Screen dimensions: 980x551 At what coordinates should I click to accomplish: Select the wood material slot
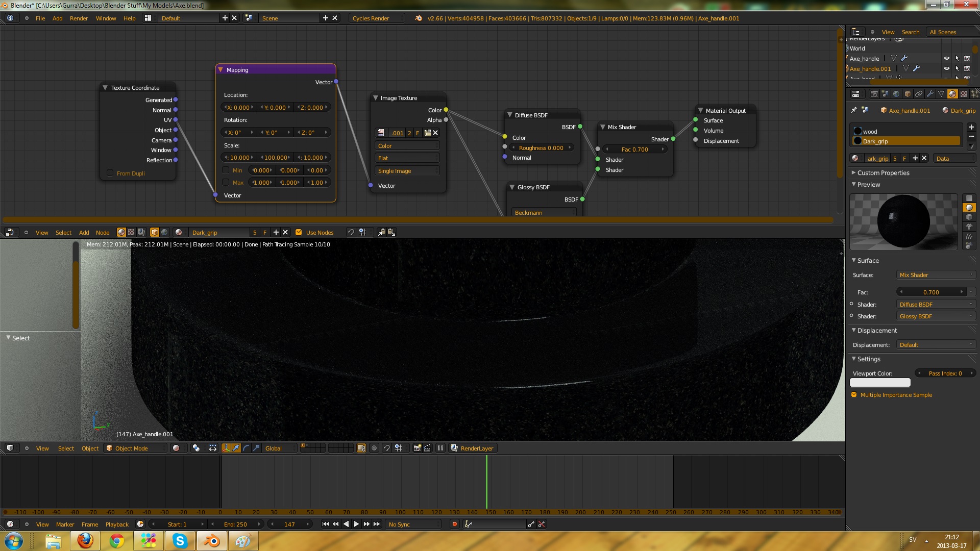pos(906,131)
